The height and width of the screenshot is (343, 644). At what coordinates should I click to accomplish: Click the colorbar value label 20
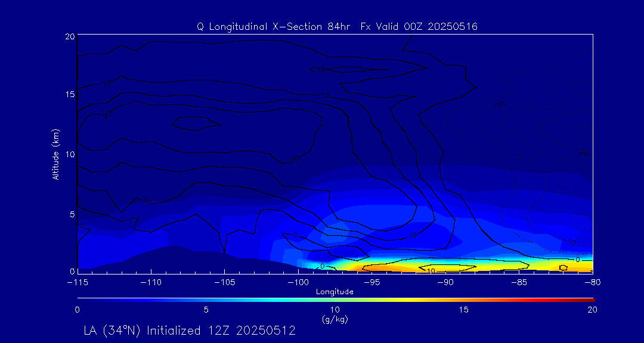pyautogui.click(x=592, y=310)
